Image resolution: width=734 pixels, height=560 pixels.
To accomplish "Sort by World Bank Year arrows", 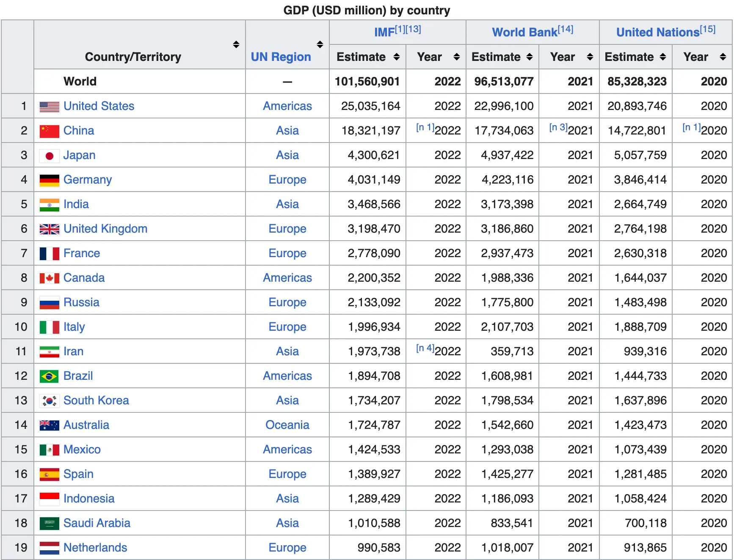I will 590,57.
